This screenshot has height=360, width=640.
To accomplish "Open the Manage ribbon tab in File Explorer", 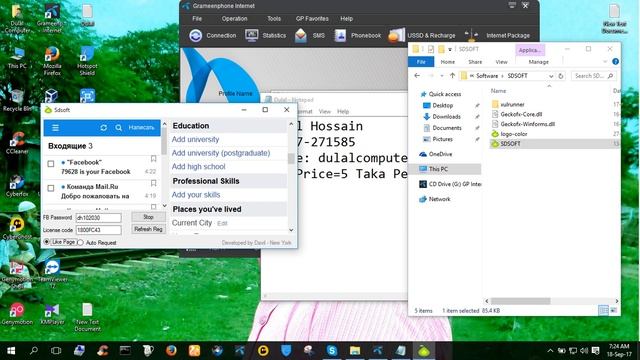I will pos(538,62).
